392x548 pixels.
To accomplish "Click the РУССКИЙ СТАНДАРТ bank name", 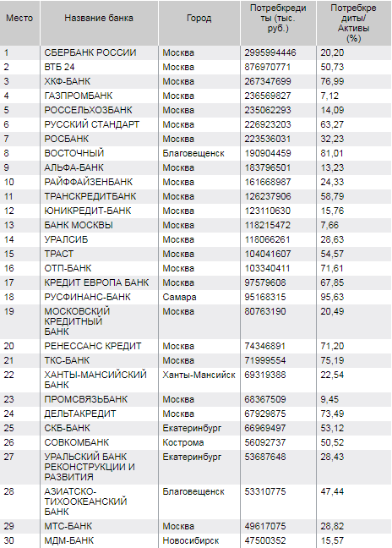I will pos(92,124).
